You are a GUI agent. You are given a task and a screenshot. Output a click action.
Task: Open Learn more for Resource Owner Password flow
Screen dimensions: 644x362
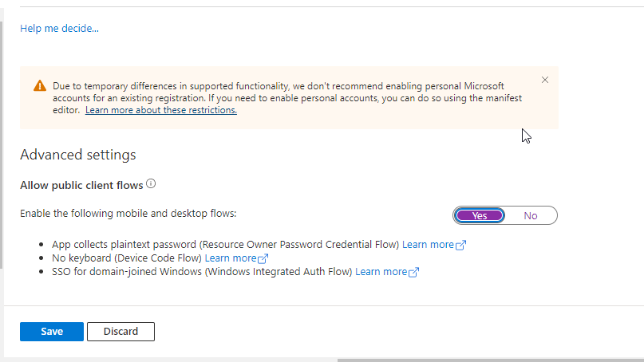(428, 245)
